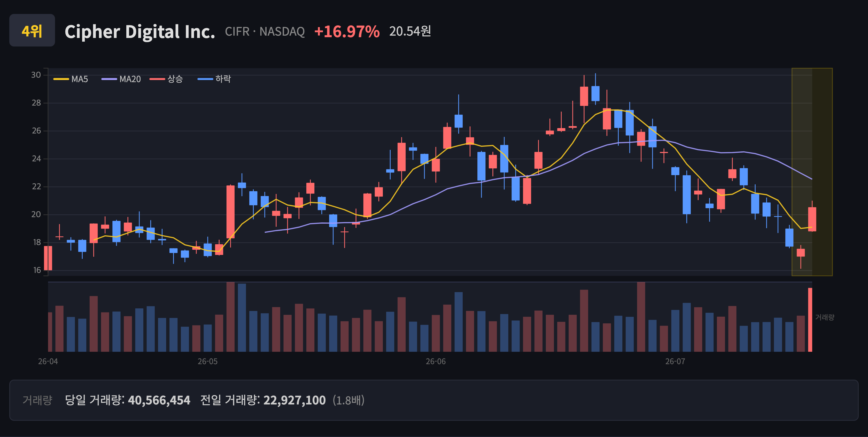Click the 26 y-axis label

point(36,131)
